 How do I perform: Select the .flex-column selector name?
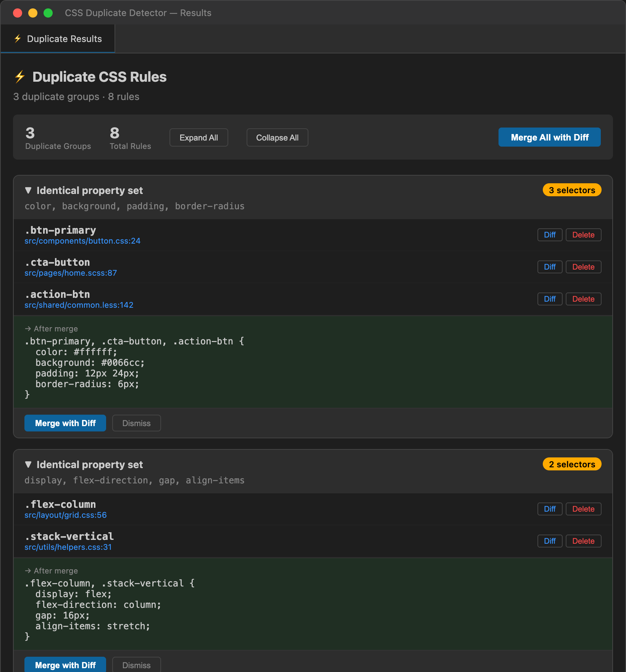pyautogui.click(x=60, y=504)
